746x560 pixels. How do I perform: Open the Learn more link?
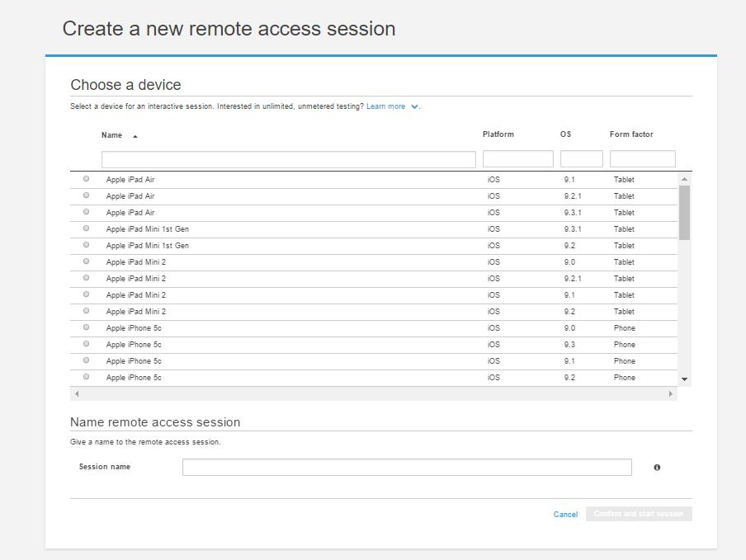385,106
